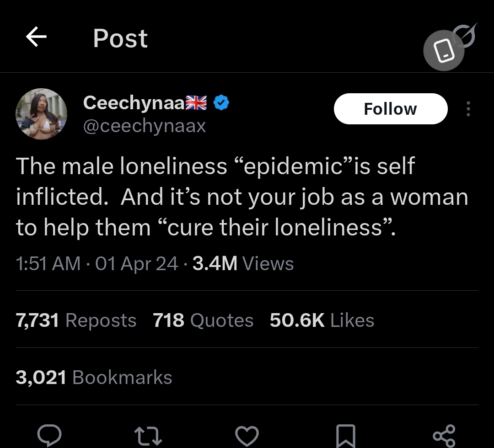Tap the Post header title
The height and width of the screenshot is (448, 494).
click(120, 38)
